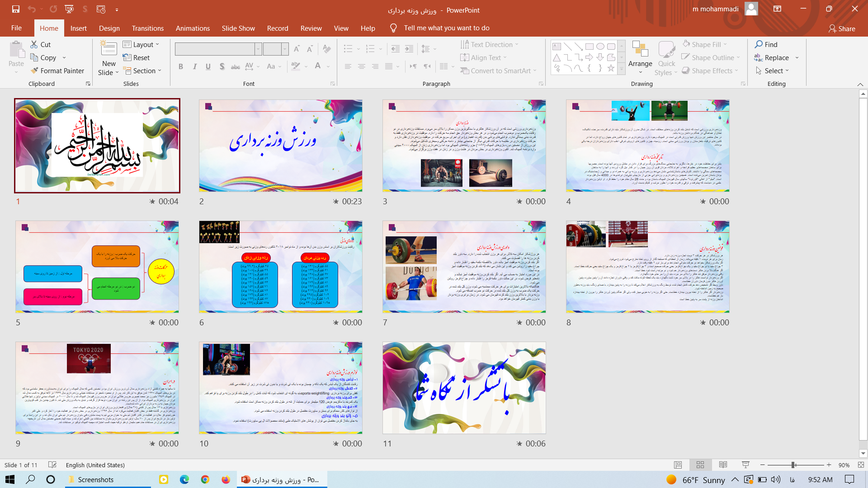Expand the Select dropdown in Editing
The height and width of the screenshot is (488, 868).
[773, 70]
